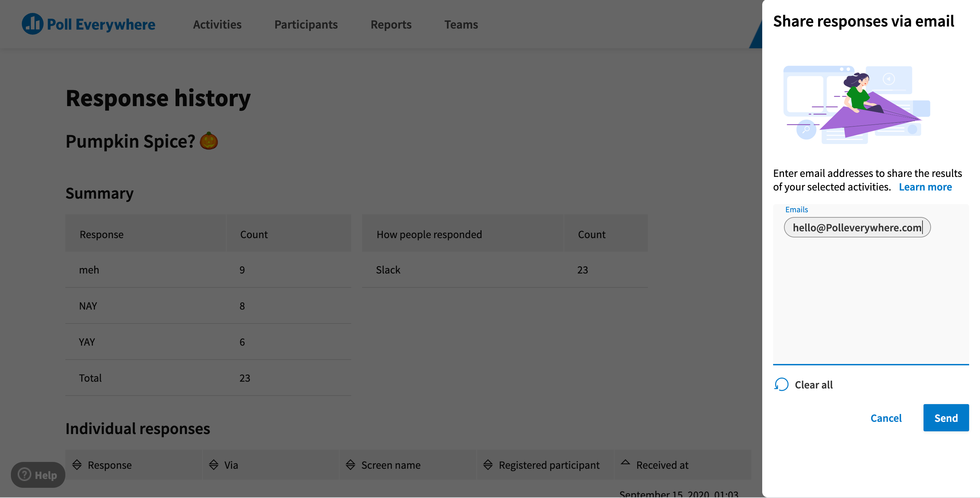The width and height of the screenshot is (980, 498).
Task: Click the 'Individual responses' heading
Action: click(x=138, y=428)
